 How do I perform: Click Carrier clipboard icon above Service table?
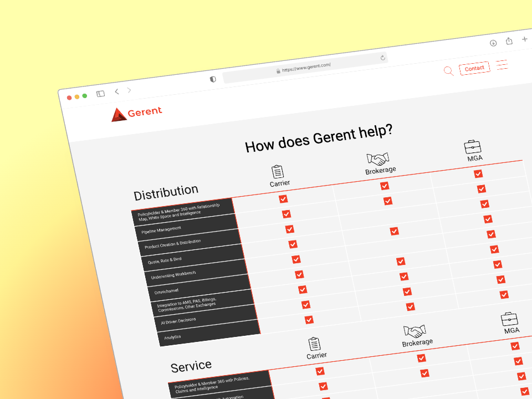[x=315, y=344]
